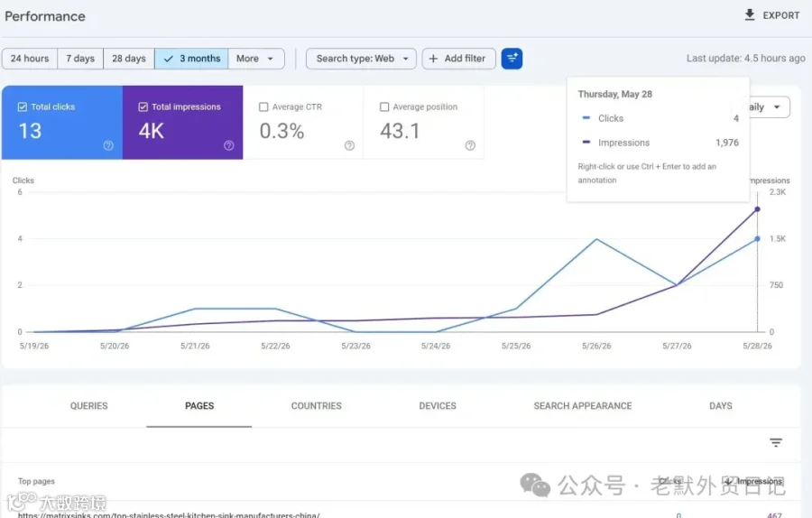
Task: Uncheck the Total clicks checkbox
Action: click(23, 106)
